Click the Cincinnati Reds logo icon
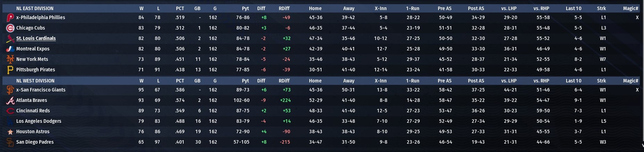 coord(10,111)
